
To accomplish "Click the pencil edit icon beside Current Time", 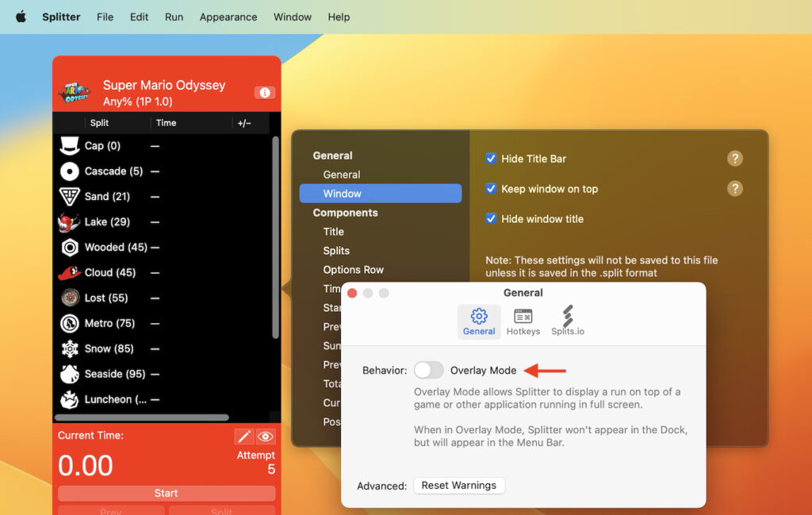I will 244,436.
